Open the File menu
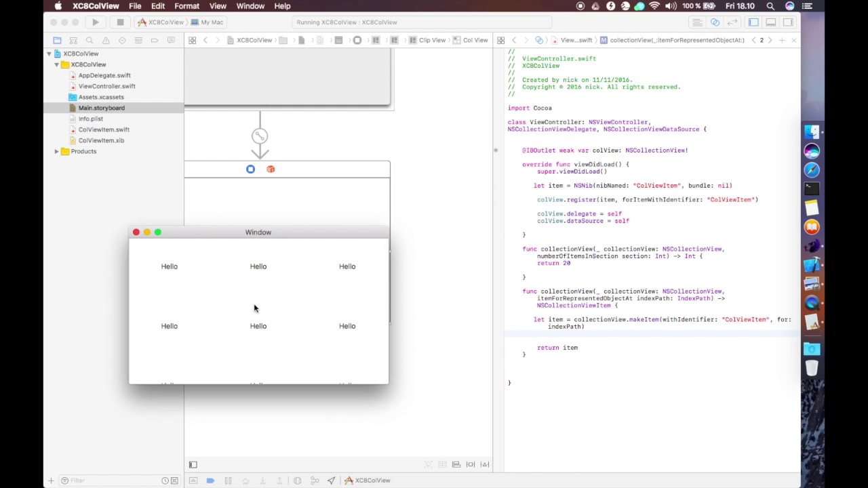The image size is (868, 488). coord(135,6)
